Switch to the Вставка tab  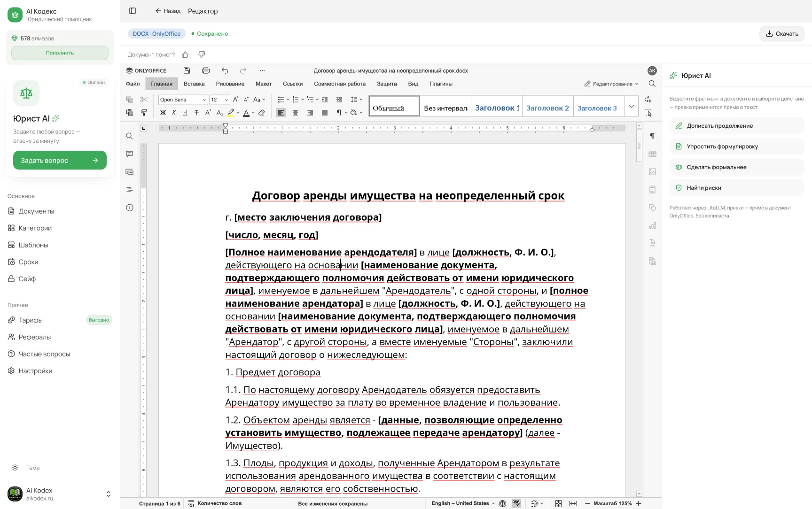click(194, 84)
